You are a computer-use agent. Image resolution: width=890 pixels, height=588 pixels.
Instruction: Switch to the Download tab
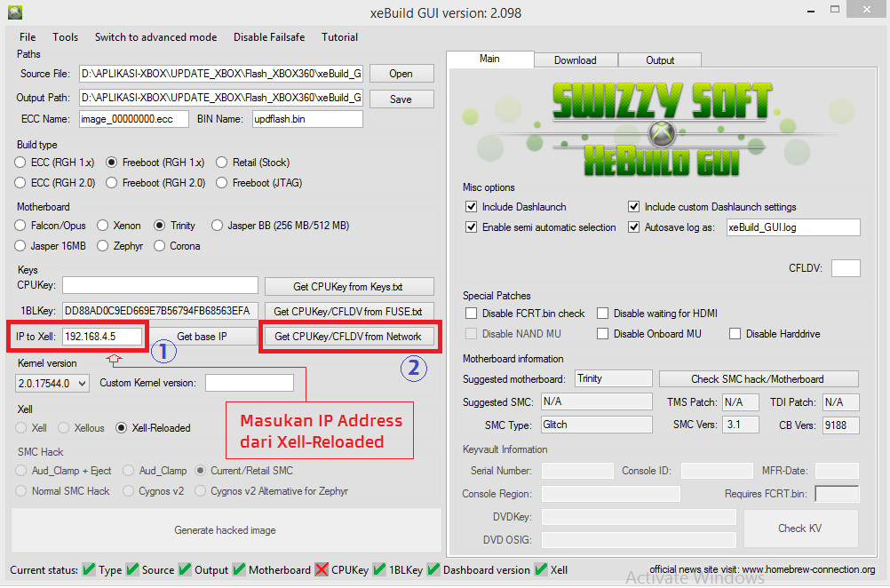[576, 60]
